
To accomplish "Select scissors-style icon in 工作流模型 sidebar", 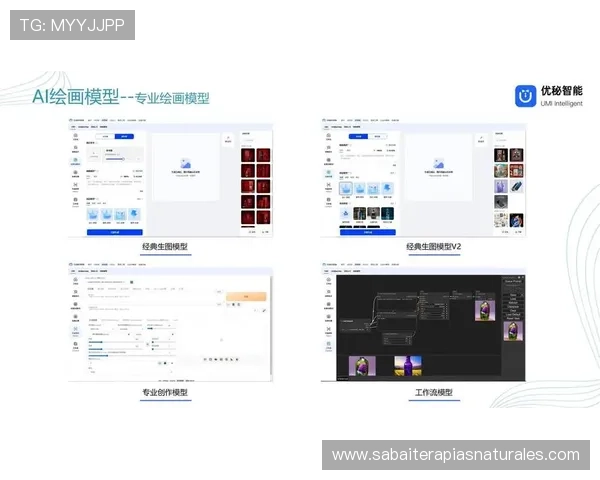I will (328, 330).
